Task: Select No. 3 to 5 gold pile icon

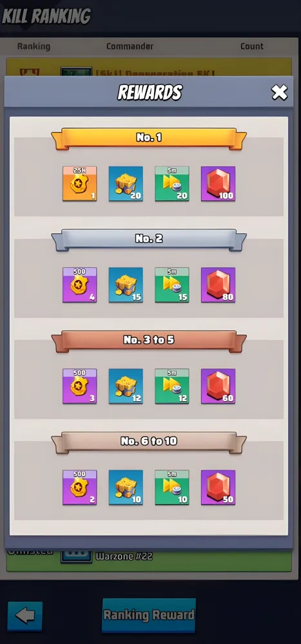Action: point(126,386)
